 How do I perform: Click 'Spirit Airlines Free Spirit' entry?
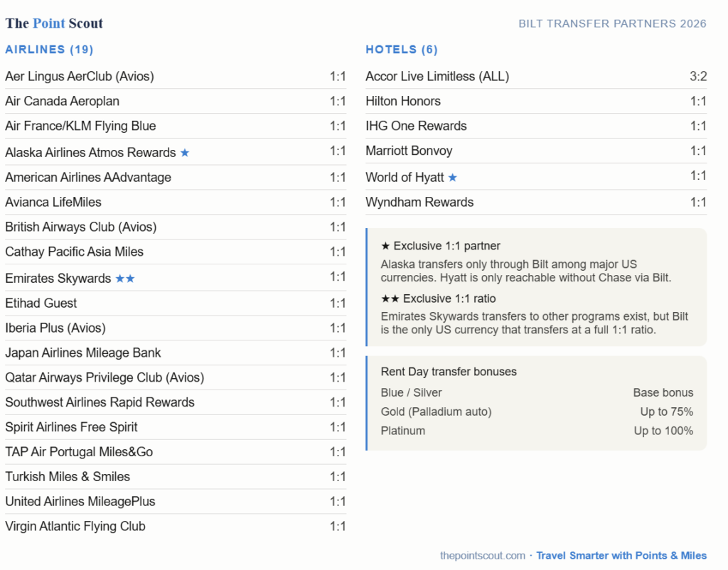click(176, 427)
